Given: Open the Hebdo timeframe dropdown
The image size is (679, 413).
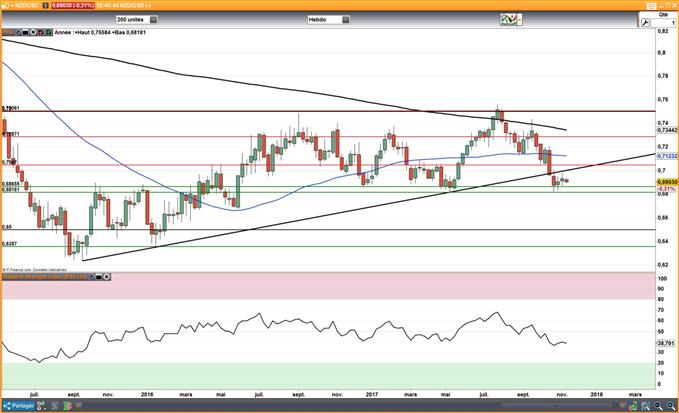Looking at the screenshot, I should click(328, 19).
